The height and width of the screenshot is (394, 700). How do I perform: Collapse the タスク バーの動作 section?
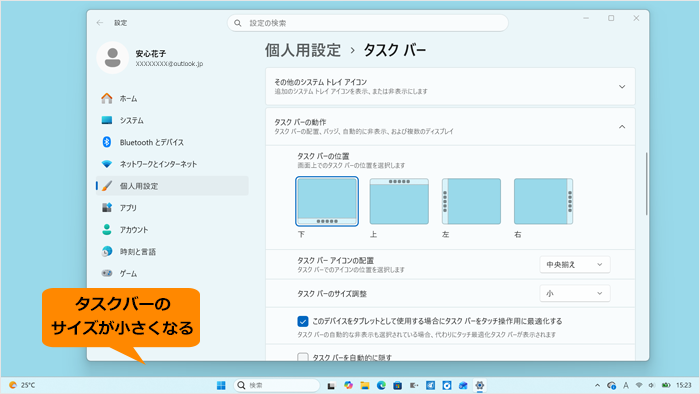[x=450, y=127]
